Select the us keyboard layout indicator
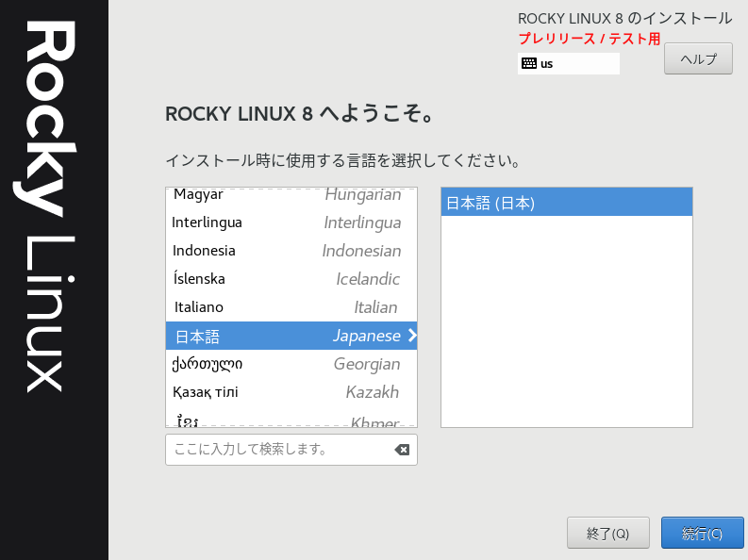This screenshot has width=748, height=560. 568,63
